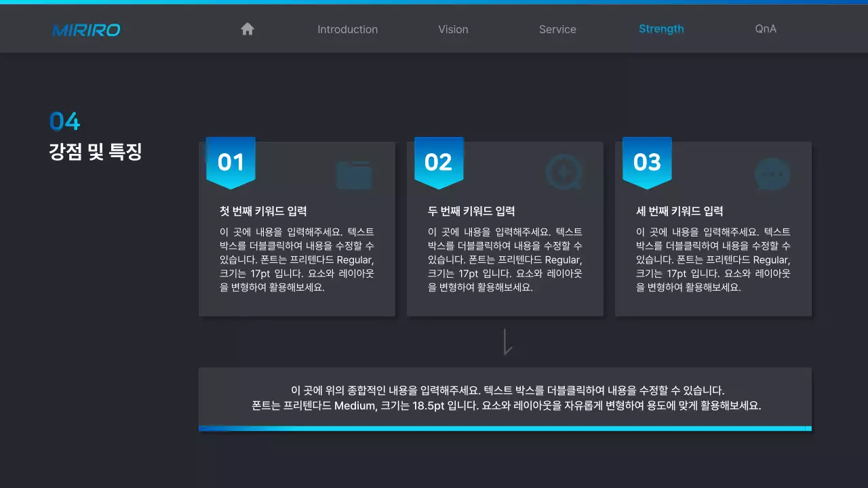Click the 02 ribbon badge

tap(439, 161)
